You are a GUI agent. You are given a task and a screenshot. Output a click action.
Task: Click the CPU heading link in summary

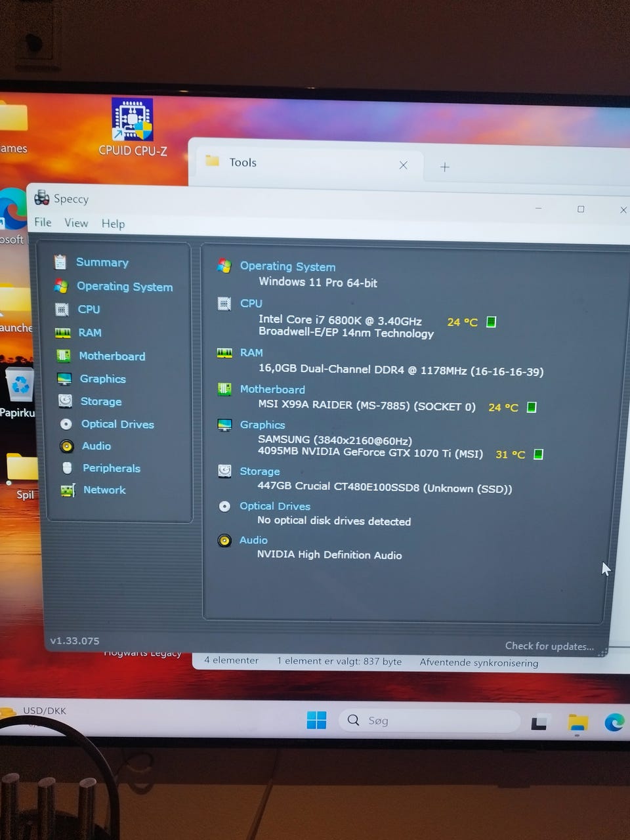point(251,303)
